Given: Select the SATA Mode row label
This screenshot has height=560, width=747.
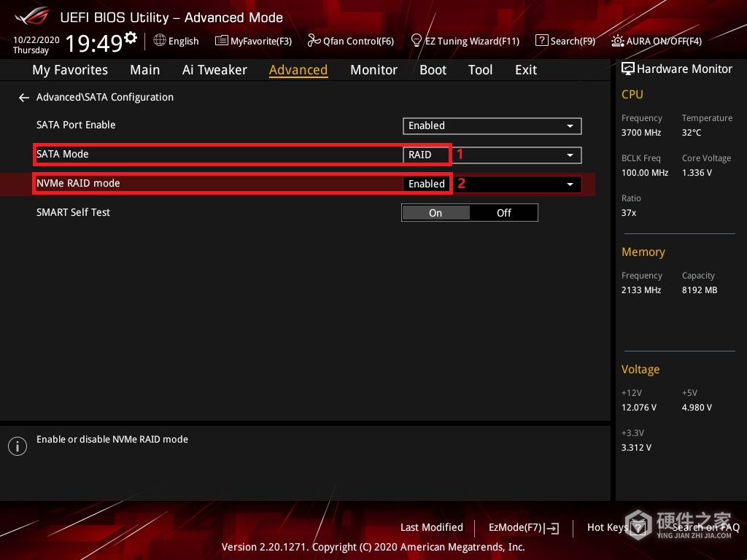Looking at the screenshot, I should [63, 154].
